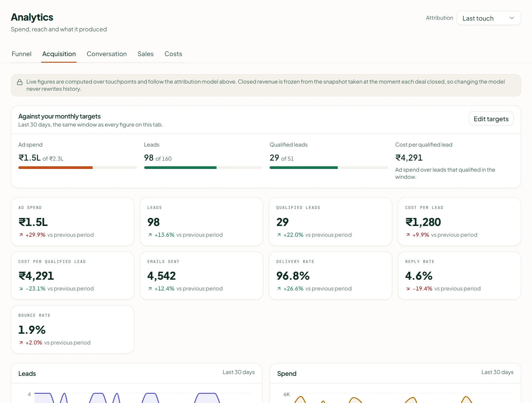Click the 96.8% delivery rate value
Viewport: 532px width, 403px height.
pyautogui.click(x=293, y=276)
